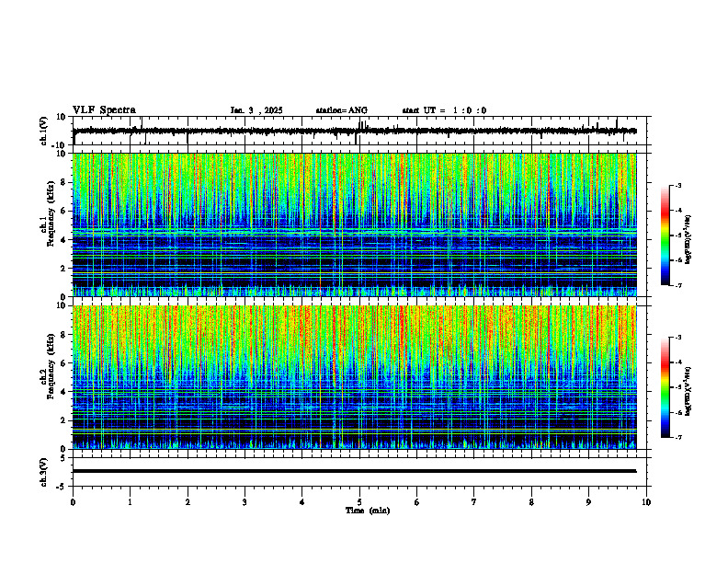Click the 'Time (min)' x-axis label
The height and width of the screenshot is (563, 728).
tap(368, 511)
